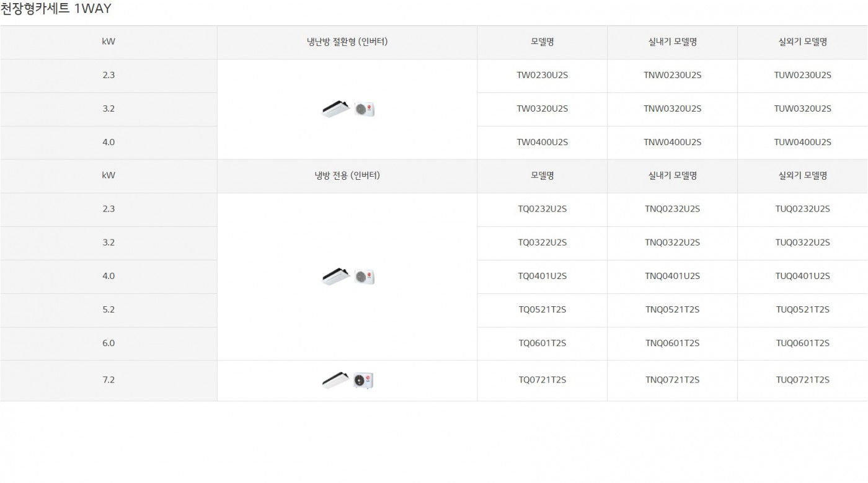Click model TQ0322U2S cell
Screen dimensions: 868x483
(x=542, y=242)
